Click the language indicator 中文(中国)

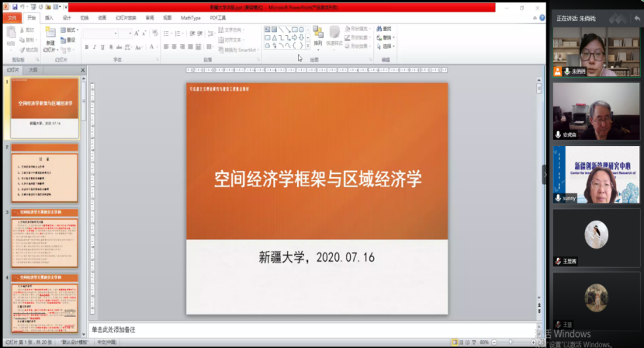click(107, 343)
